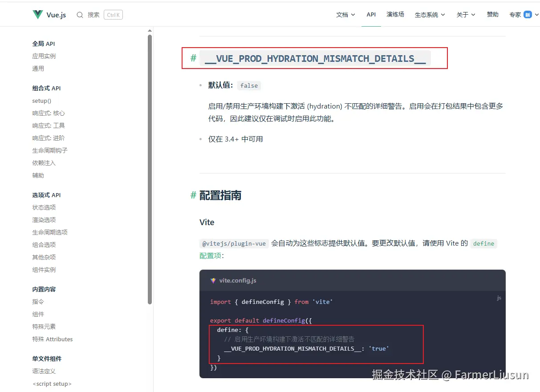The width and height of the screenshot is (540, 392).
Task: Click the import defineConfig code line
Action: pos(272,302)
